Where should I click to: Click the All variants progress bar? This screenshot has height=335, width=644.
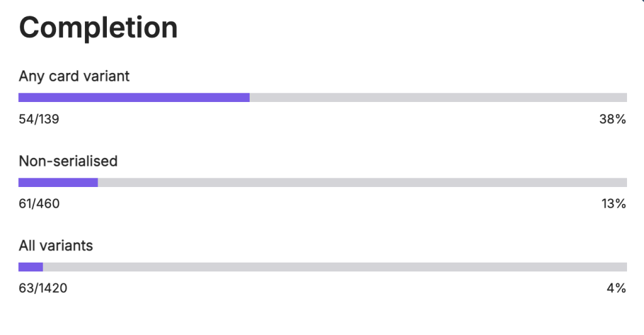tap(323, 267)
